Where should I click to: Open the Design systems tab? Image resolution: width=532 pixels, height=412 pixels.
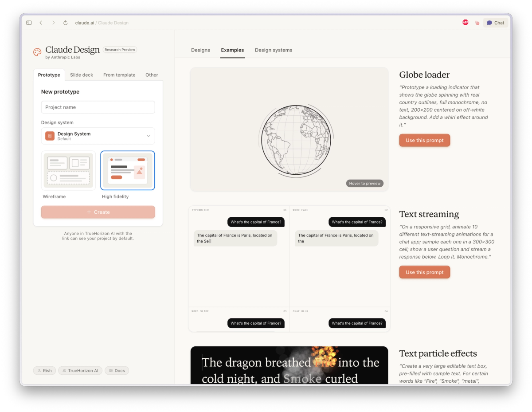274,50
